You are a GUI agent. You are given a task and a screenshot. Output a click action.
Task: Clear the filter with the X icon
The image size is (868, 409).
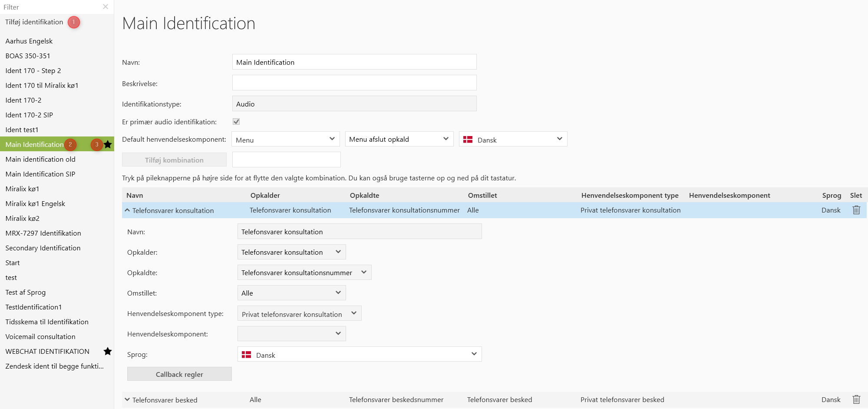[106, 7]
